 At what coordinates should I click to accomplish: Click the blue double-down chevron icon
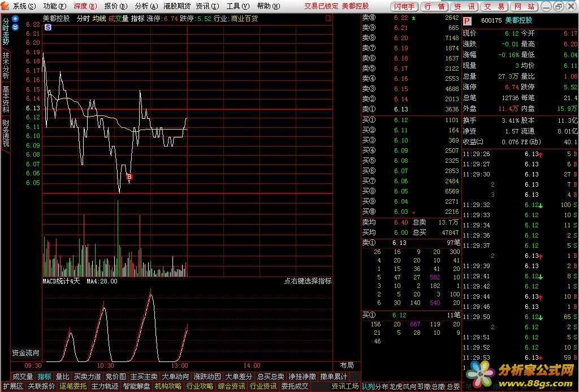pyautogui.click(x=15, y=27)
